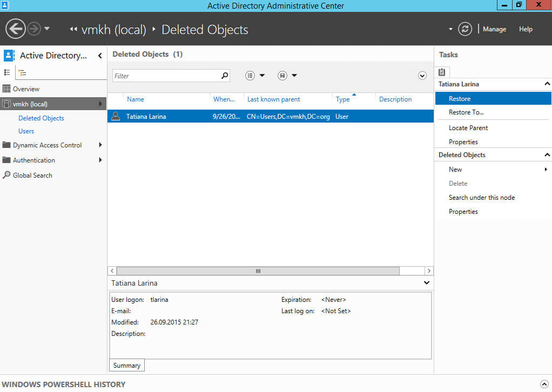This screenshot has height=392, width=552.
Task: Open Deleted Objects in navigation pane
Action: point(41,118)
